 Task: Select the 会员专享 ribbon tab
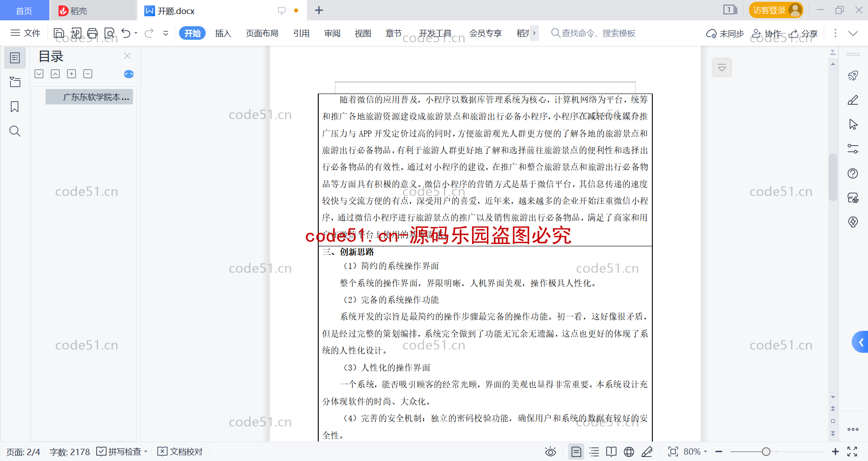486,33
